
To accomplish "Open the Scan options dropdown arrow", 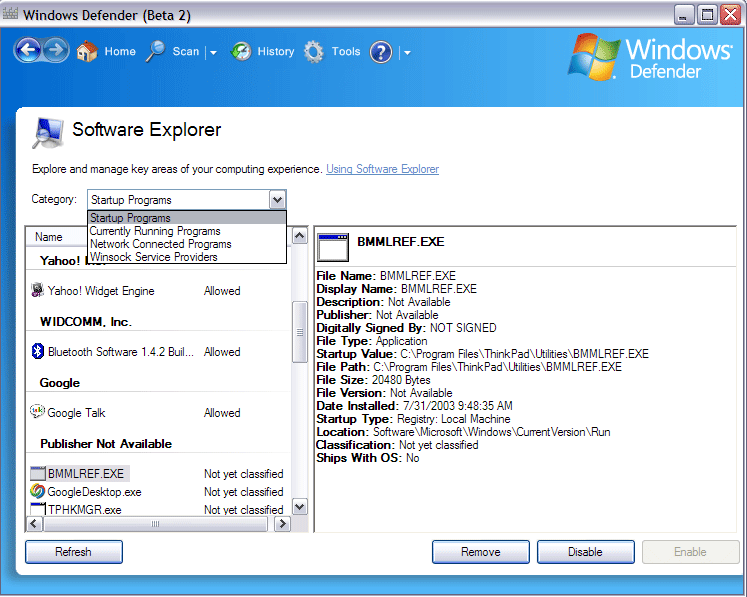I will [x=213, y=52].
